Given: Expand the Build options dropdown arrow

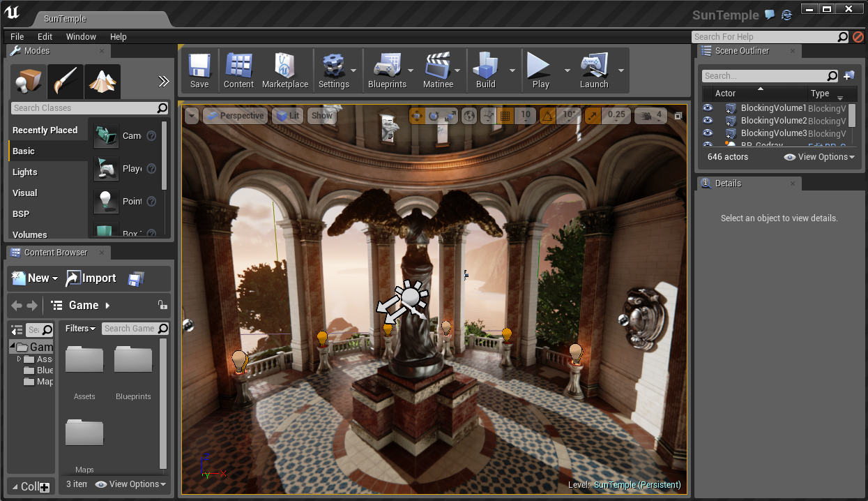Looking at the screenshot, I should click(x=512, y=70).
